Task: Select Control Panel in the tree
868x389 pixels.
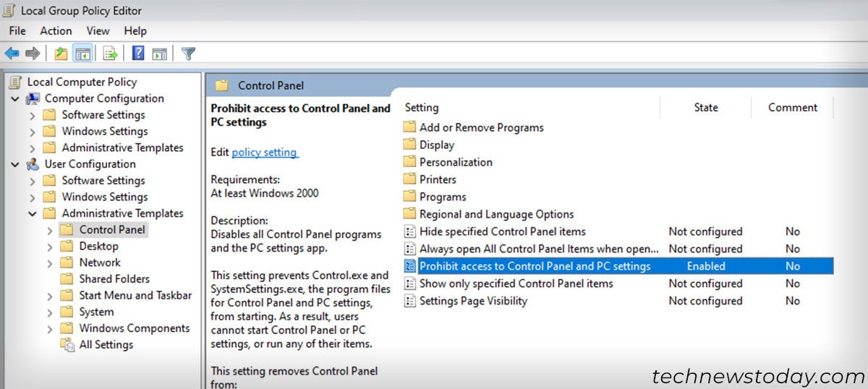Action: click(x=112, y=230)
